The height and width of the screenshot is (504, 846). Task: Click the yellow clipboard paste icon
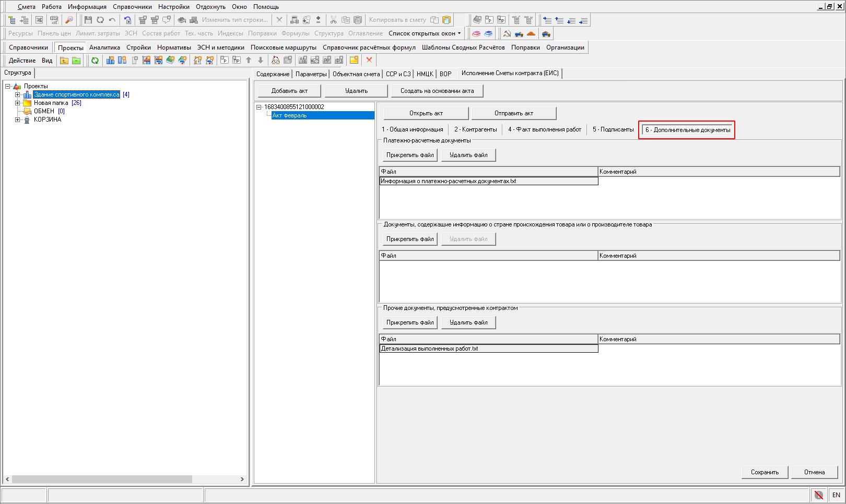[x=446, y=20]
